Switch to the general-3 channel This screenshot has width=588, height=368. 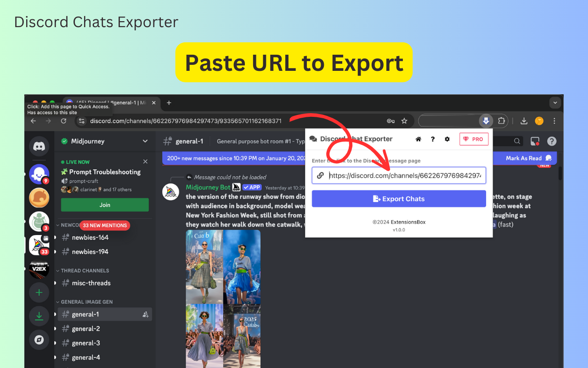(104, 343)
